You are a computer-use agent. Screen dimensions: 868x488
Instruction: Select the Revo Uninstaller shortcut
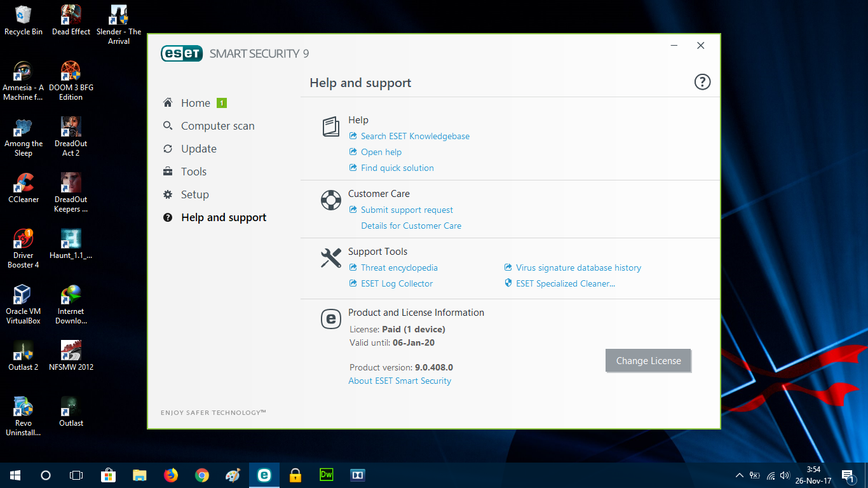pos(24,417)
